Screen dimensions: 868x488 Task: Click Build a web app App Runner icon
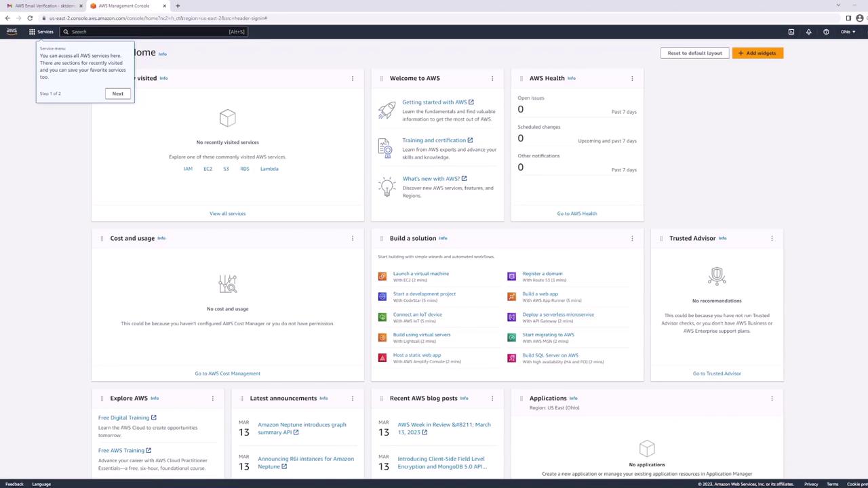tap(511, 297)
